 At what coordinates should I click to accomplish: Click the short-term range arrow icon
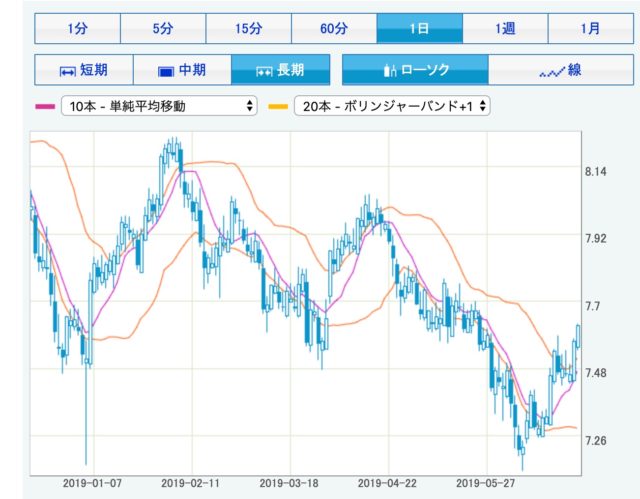68,71
